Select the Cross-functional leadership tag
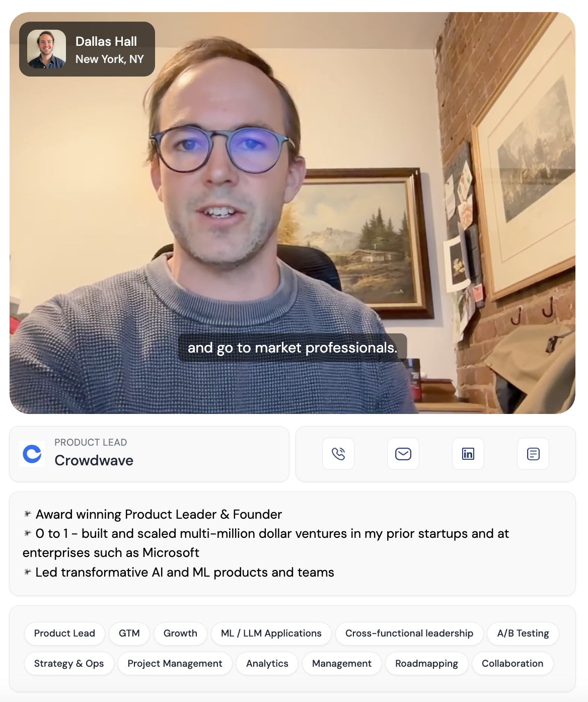Screen dimensions: 588x702 pyautogui.click(x=409, y=634)
